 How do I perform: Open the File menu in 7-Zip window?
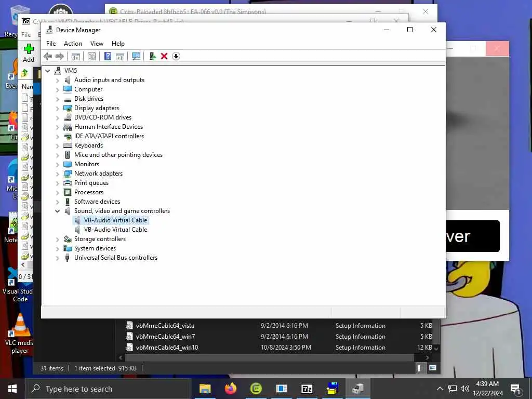point(26,35)
